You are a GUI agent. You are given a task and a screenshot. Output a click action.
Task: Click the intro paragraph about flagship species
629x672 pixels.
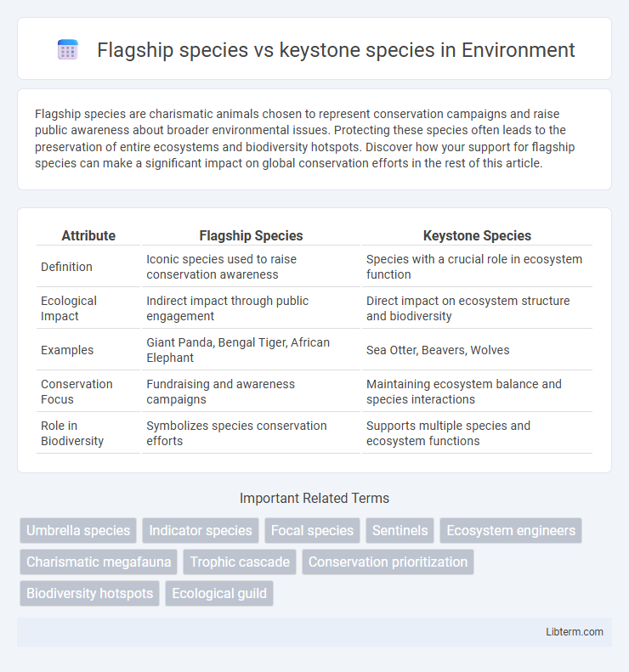[305, 138]
